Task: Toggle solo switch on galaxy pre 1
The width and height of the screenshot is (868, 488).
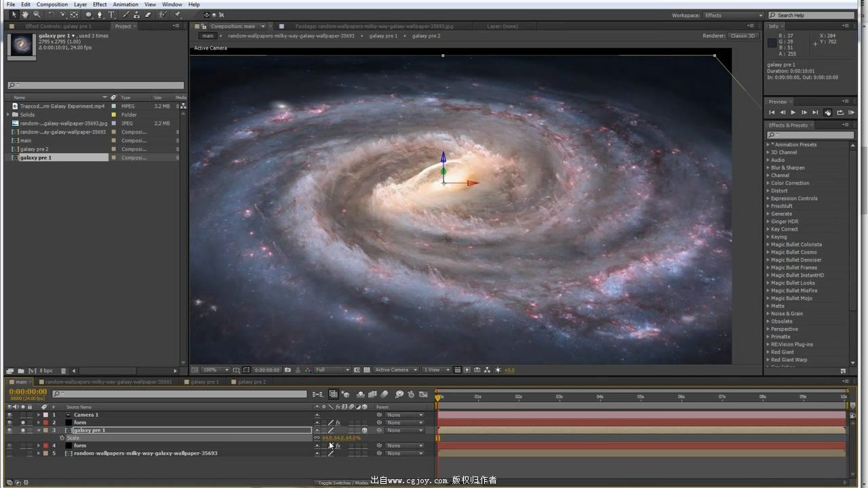Action: coord(22,430)
